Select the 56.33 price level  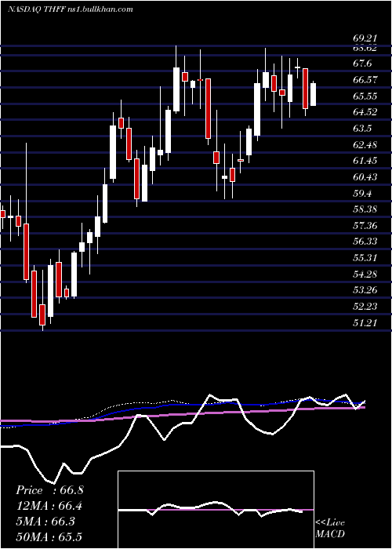click(x=365, y=242)
